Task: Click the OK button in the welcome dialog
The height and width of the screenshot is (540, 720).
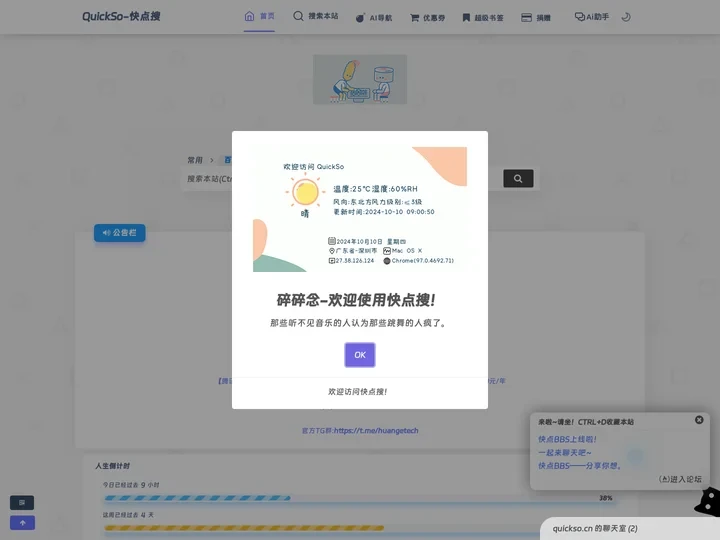Action: [360, 354]
